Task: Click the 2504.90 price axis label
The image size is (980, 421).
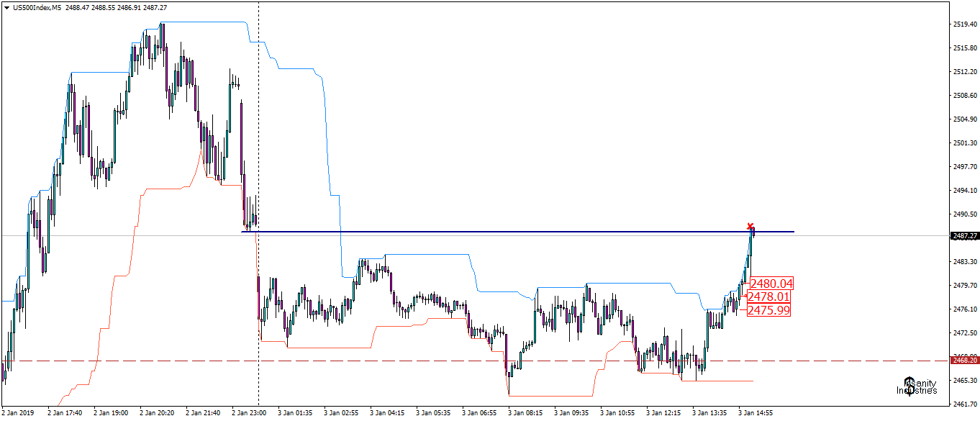Action: coord(963,119)
